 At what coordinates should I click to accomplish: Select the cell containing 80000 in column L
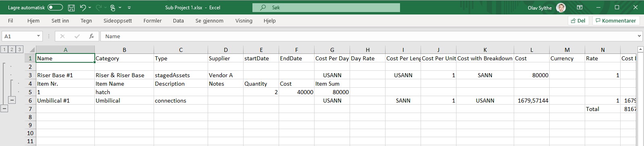pos(531,75)
